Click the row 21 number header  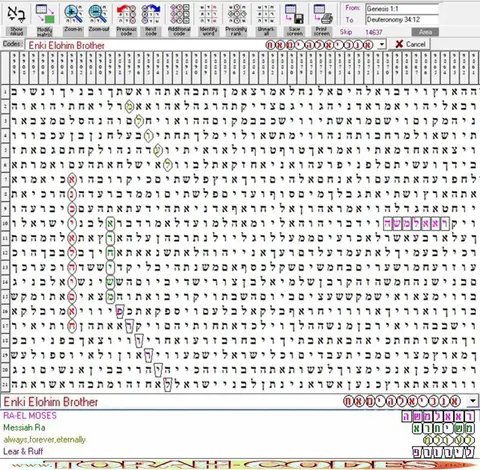tap(5, 384)
